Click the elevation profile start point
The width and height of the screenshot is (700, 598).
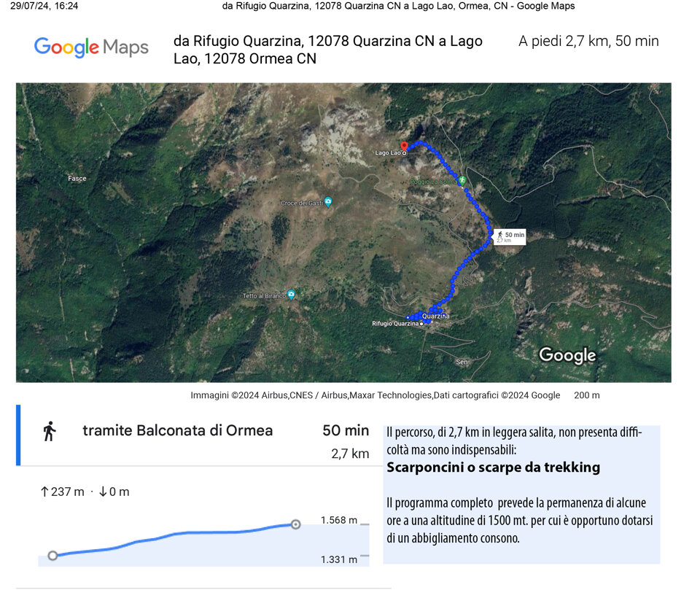(52, 556)
